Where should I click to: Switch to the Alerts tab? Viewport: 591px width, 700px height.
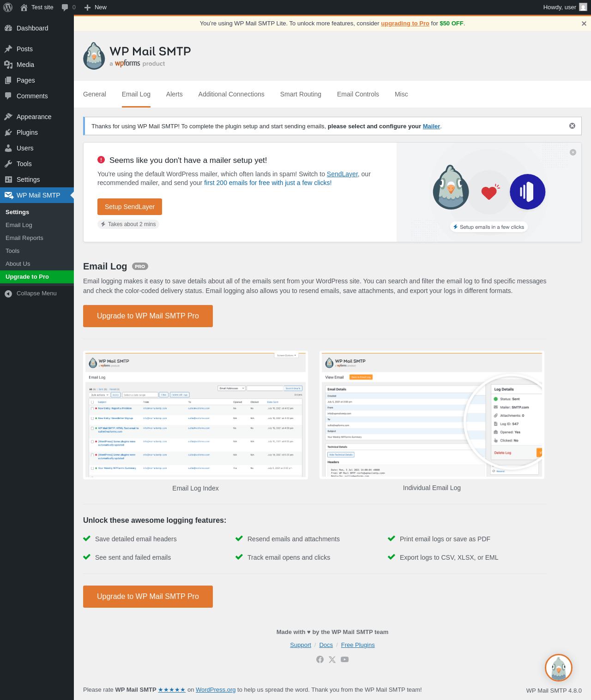pyautogui.click(x=175, y=94)
